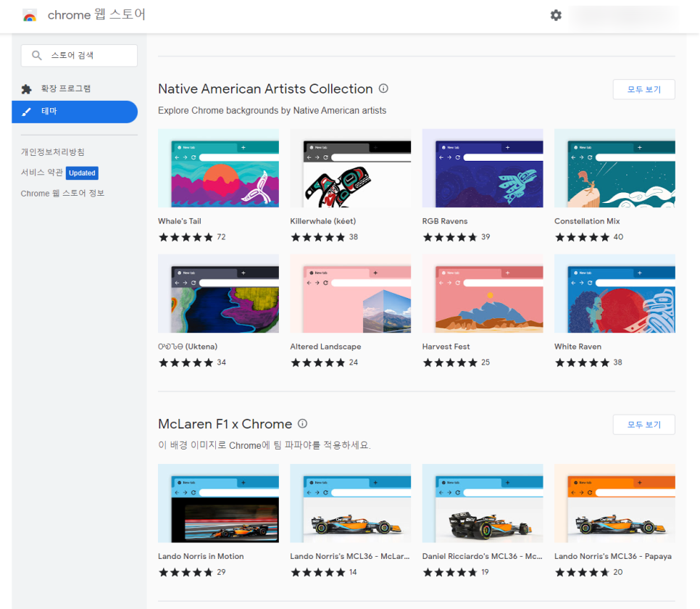The height and width of the screenshot is (609, 700).
Task: Click the Harvest Fest title text
Action: click(x=446, y=347)
